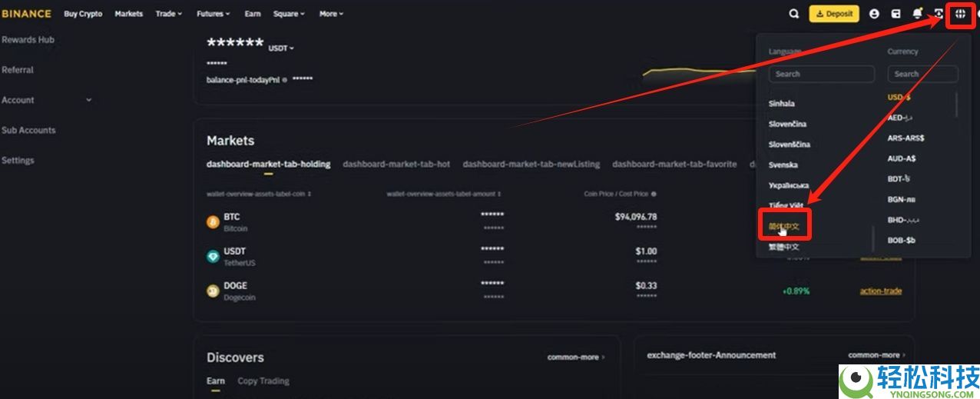This screenshot has height=399, width=980.
Task: Click the Bitcoin coin icon
Action: 213,222
